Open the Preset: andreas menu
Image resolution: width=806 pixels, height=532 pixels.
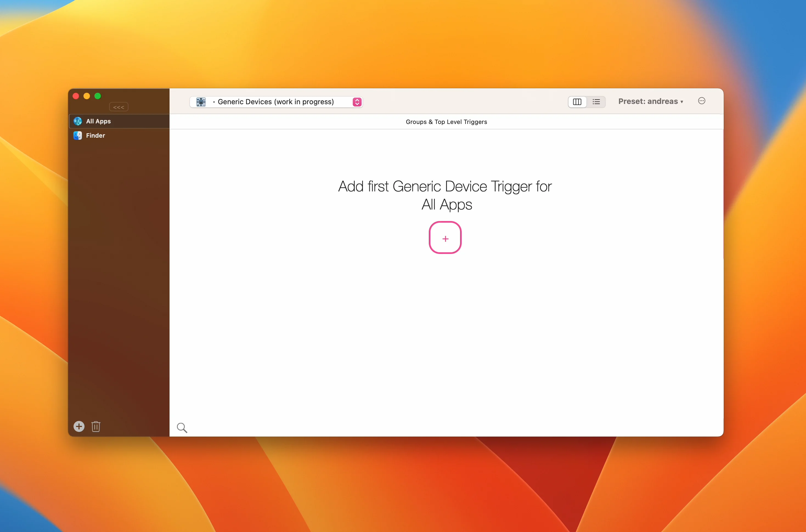[x=650, y=101]
